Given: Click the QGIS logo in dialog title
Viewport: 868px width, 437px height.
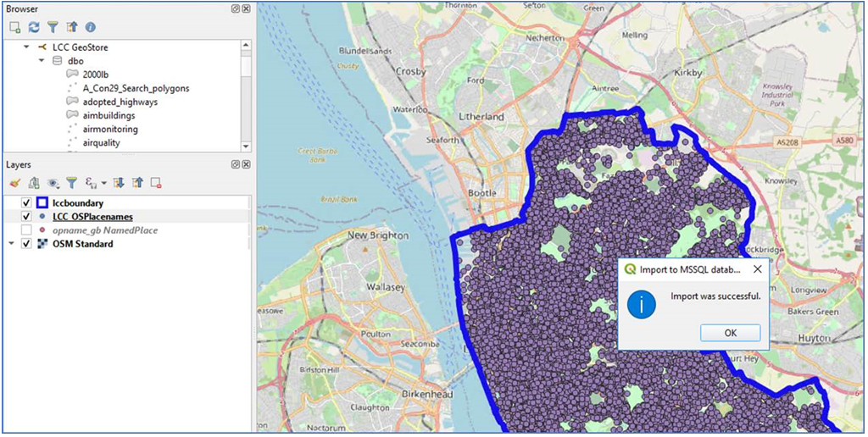Looking at the screenshot, I should [x=630, y=269].
